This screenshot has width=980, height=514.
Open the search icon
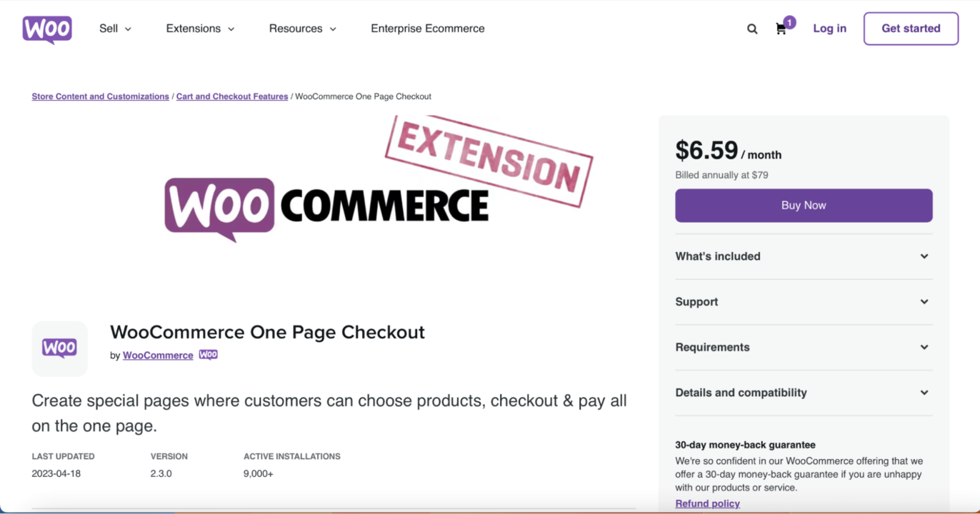(751, 29)
